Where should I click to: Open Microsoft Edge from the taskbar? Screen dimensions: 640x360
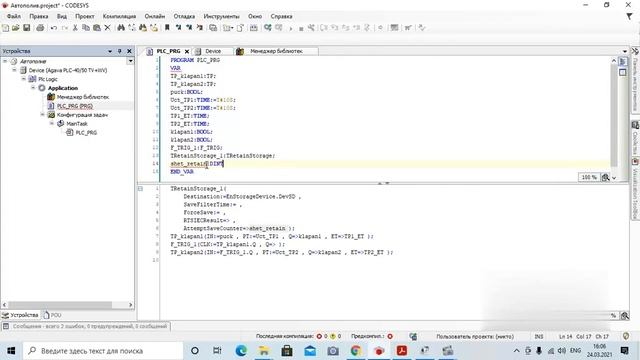click(241, 351)
